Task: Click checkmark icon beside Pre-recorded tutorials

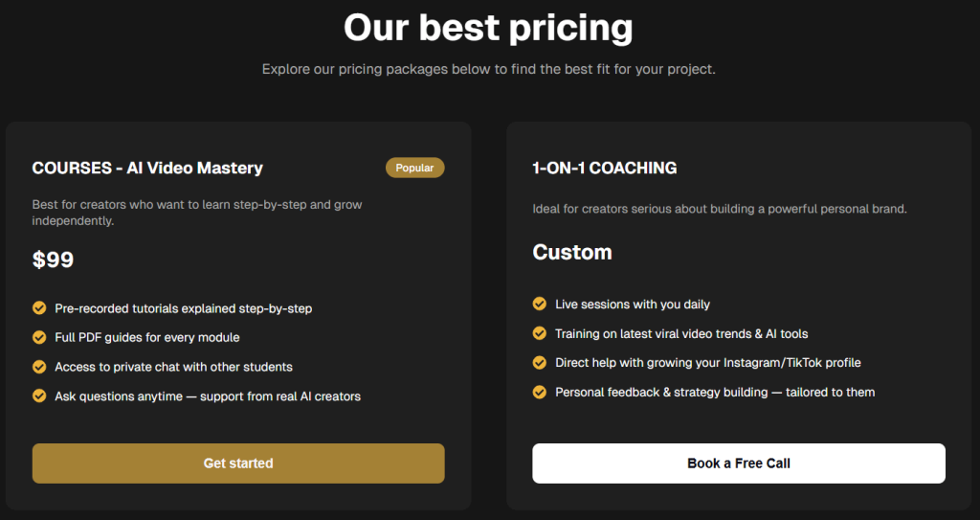Action: pos(39,308)
